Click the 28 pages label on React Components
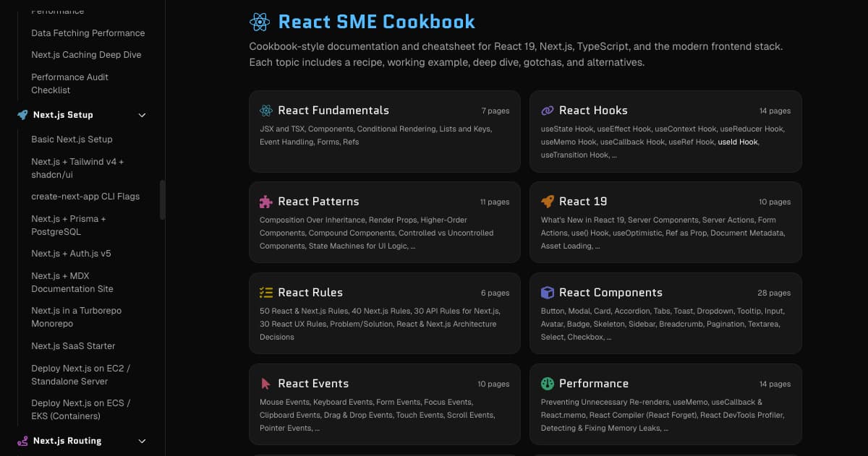 (775, 293)
